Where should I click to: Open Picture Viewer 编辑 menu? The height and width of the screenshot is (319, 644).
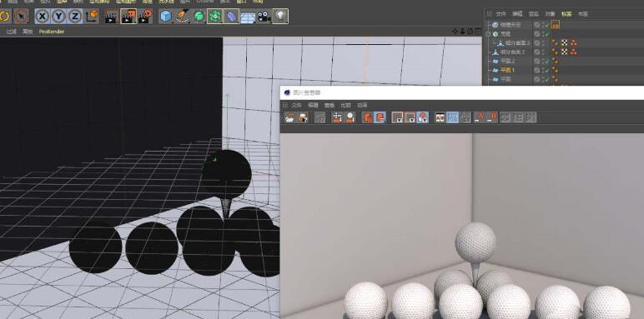click(313, 106)
